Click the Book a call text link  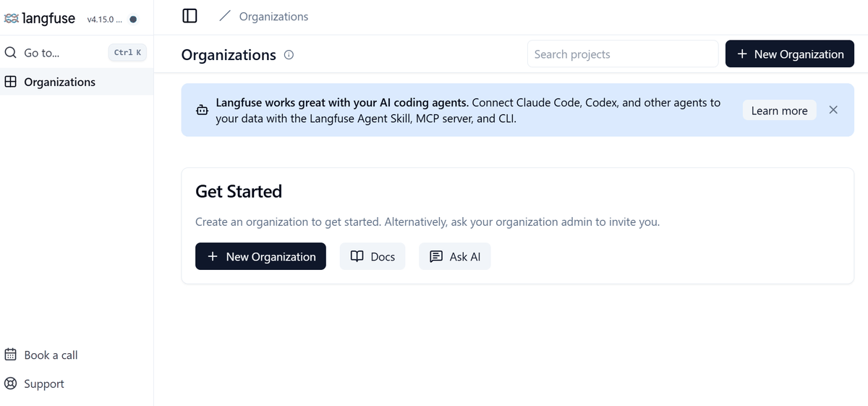click(51, 355)
